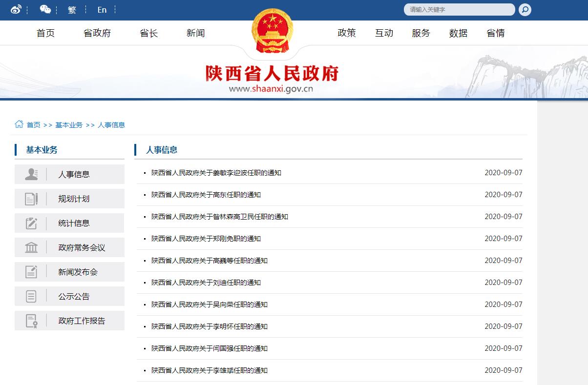Open 新闻发布会 in the sidebar
Image resolution: width=588 pixels, height=385 pixels.
78,272
